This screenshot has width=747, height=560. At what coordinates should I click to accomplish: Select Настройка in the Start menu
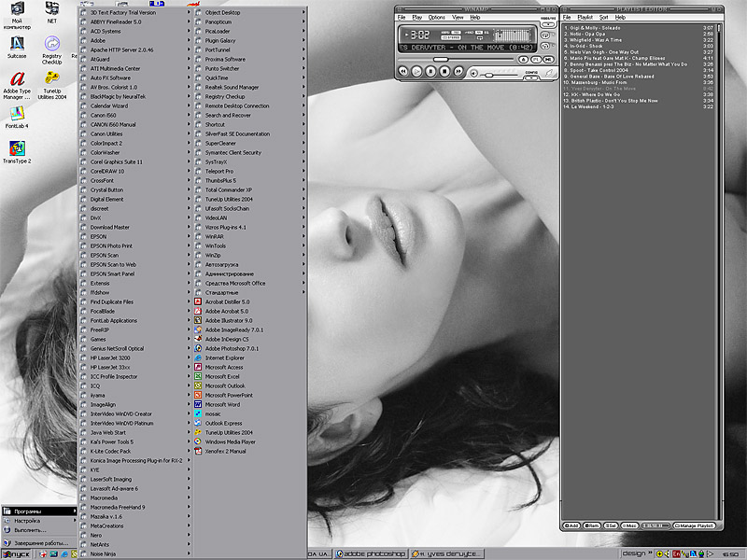pos(39,521)
